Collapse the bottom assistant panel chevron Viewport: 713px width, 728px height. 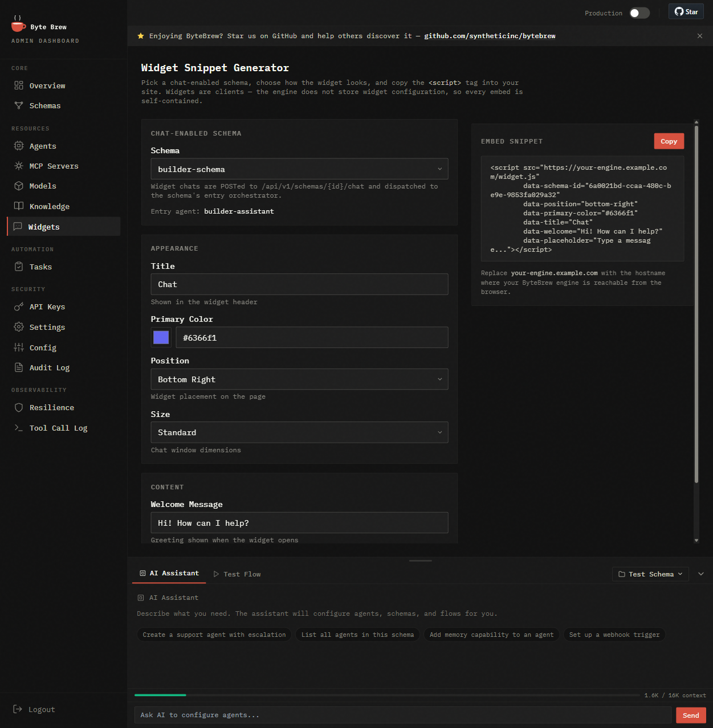coord(701,574)
